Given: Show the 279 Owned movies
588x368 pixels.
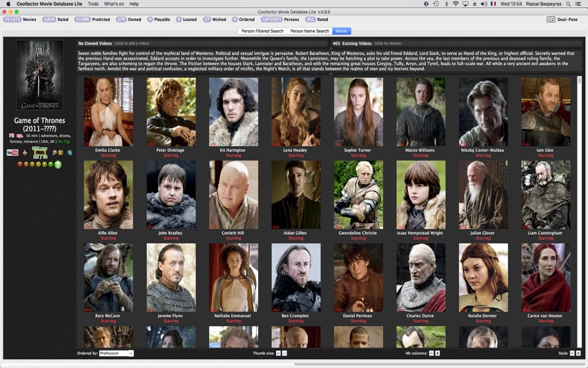Looking at the screenshot, I should 129,19.
